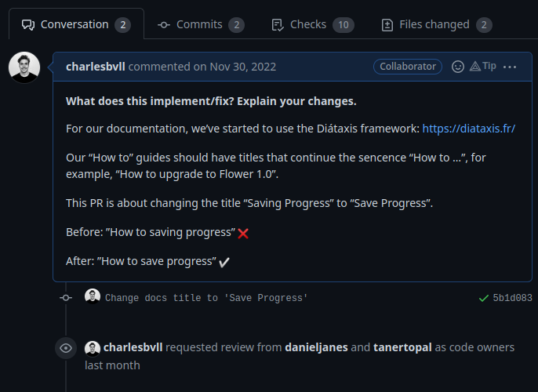The width and height of the screenshot is (538, 392).
Task: Click the Collaborator badge label
Action: tap(408, 67)
